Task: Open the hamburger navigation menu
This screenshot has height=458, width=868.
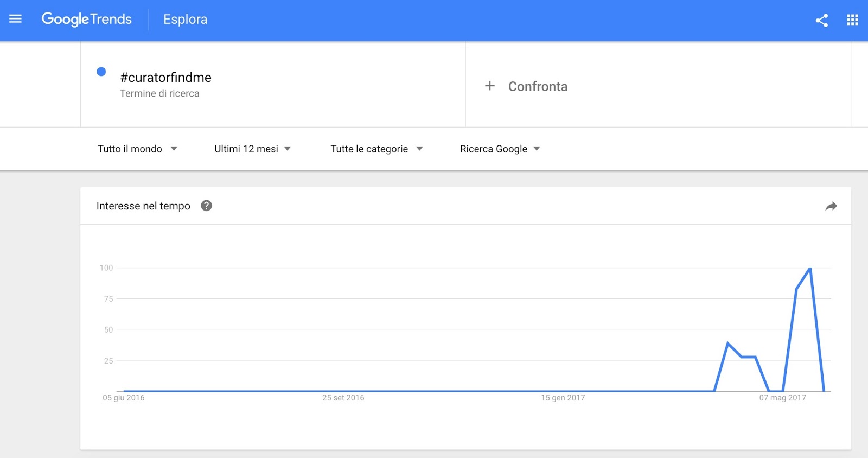Action: pyautogui.click(x=16, y=20)
